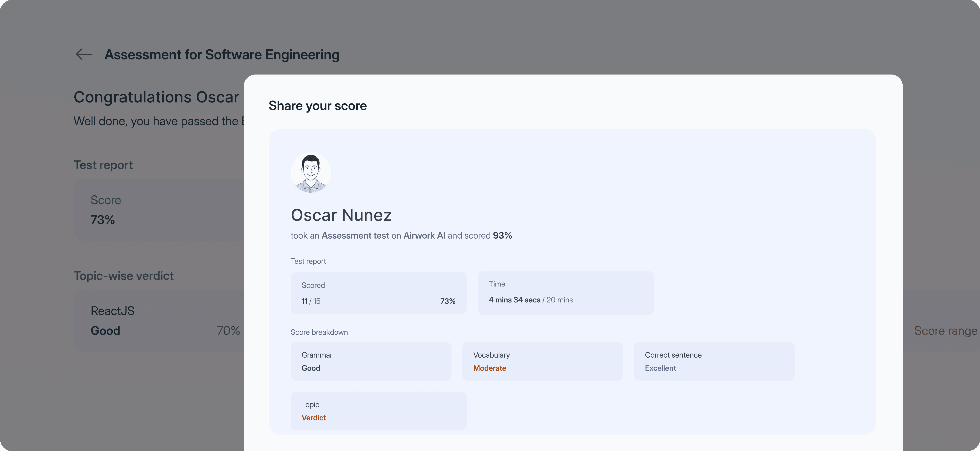Screen dimensions: 980x451
Task: Click the 73% value in Scored card
Action: tap(447, 301)
